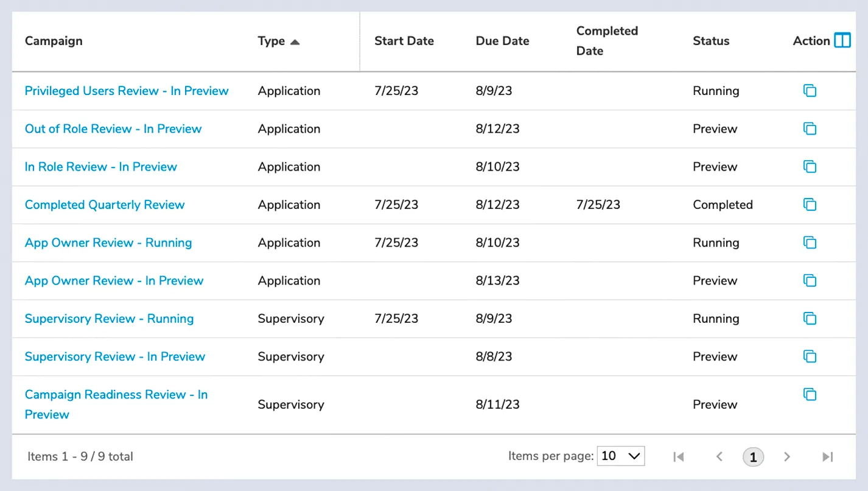Screen dimensions: 868x491
Task: Duplicate Campaign Readiness Review campaign
Action: [810, 394]
